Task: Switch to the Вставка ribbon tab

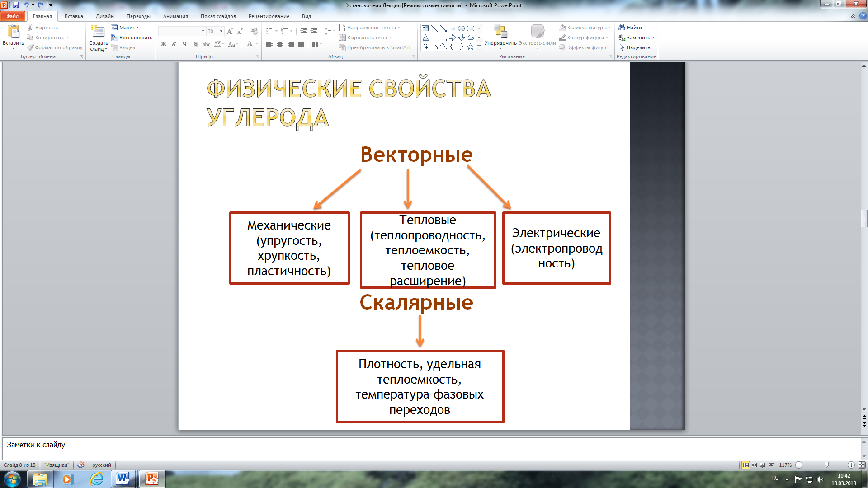Action: (74, 16)
